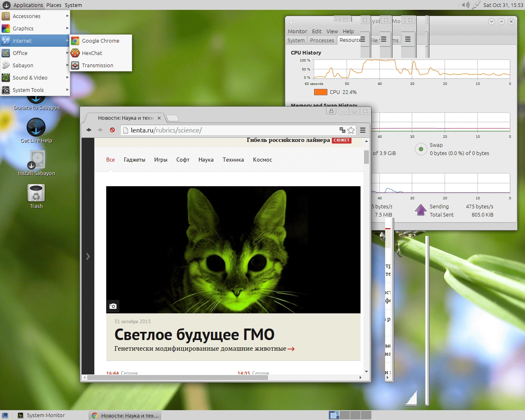This screenshot has height=420, width=525.
Task: Open the Monitor menu in System Monitor
Action: (x=297, y=31)
